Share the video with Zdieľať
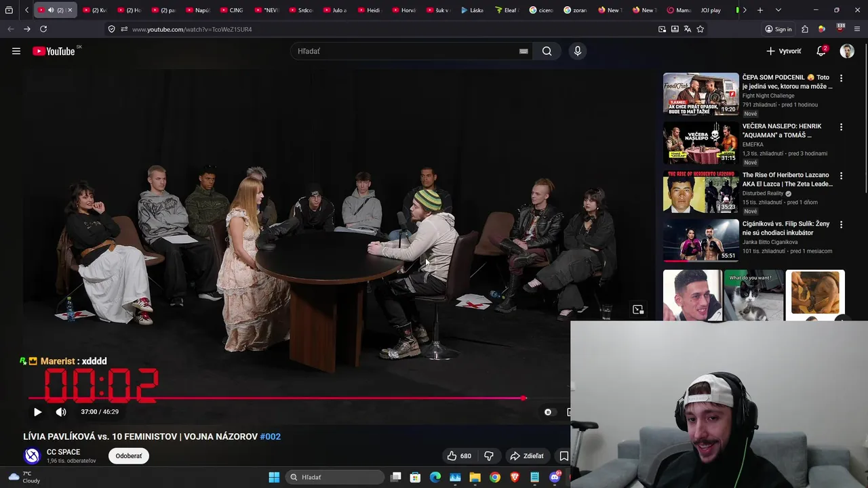The image size is (868, 488). tap(527, 455)
